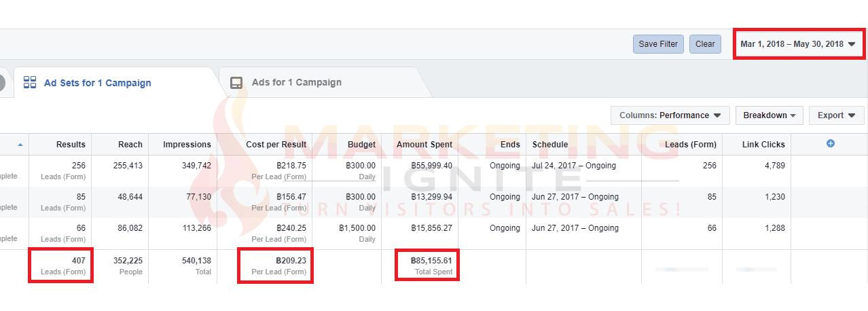Open the date range Mar 1 – May 30 dropdown
868x311 pixels.
[x=798, y=44]
